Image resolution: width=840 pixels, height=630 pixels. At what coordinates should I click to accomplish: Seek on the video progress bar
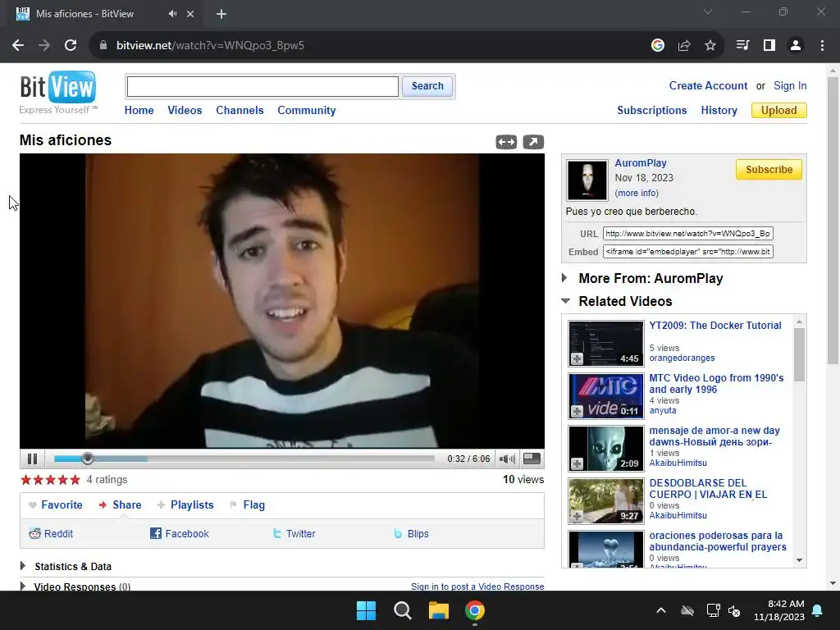click(244, 459)
